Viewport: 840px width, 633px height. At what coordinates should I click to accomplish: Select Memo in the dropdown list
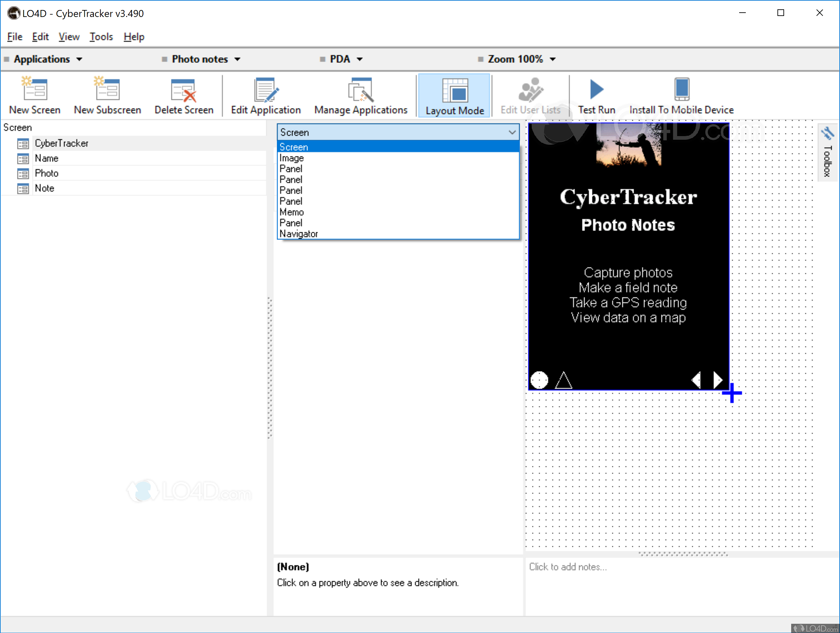[291, 212]
